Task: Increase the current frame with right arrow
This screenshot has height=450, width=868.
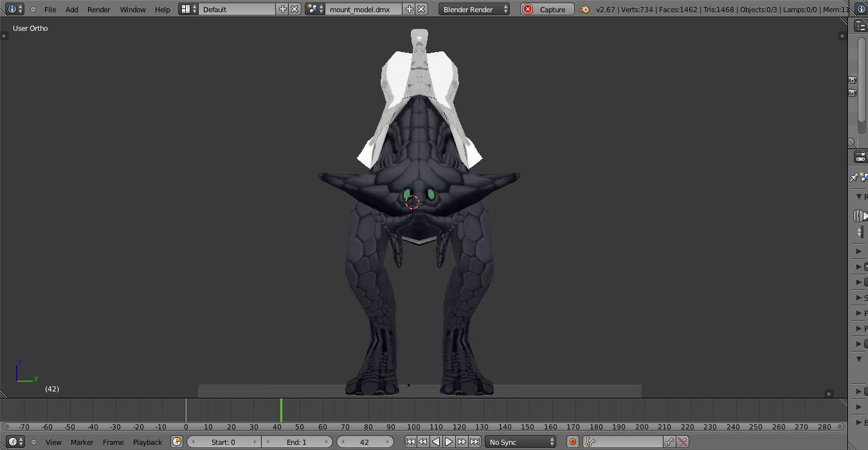Action: click(388, 442)
